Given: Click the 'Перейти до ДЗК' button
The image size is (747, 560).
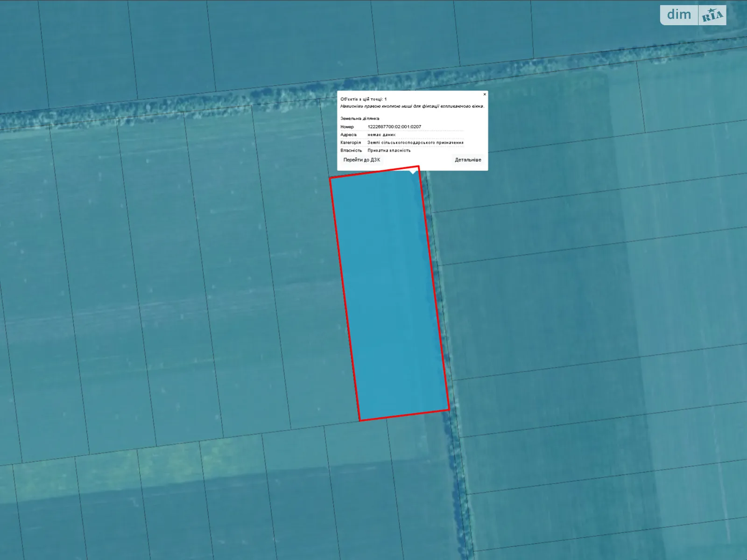Looking at the screenshot, I should 362,160.
